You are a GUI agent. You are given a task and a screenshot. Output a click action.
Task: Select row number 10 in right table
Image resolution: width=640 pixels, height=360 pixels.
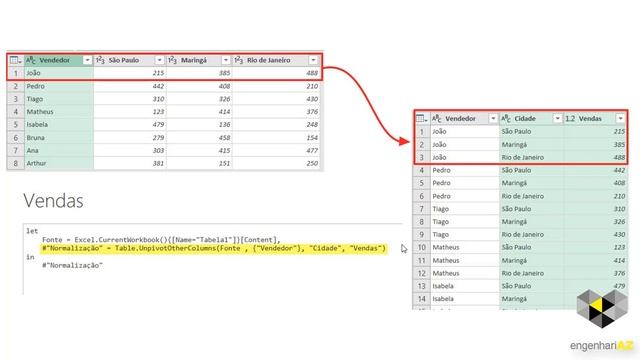tap(422, 247)
